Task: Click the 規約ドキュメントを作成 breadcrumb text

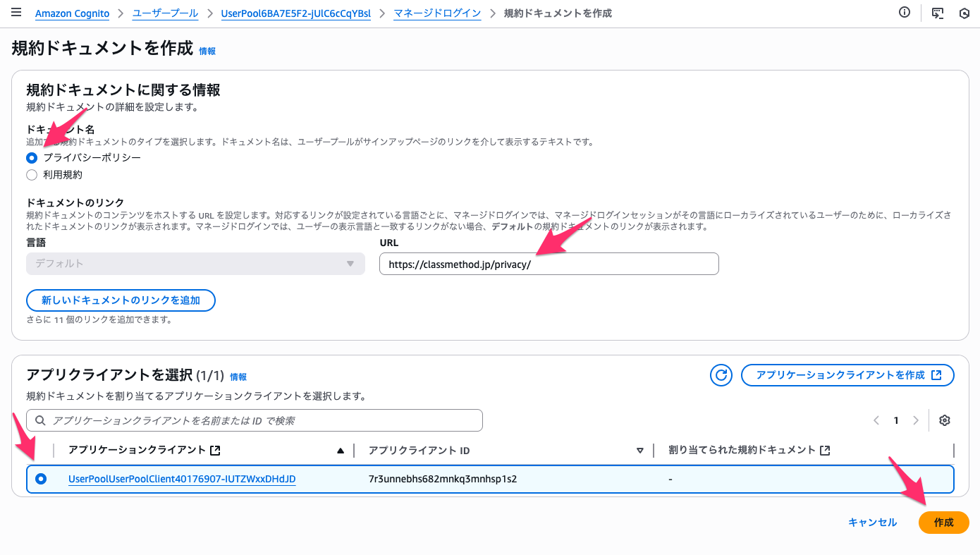Action: [558, 13]
